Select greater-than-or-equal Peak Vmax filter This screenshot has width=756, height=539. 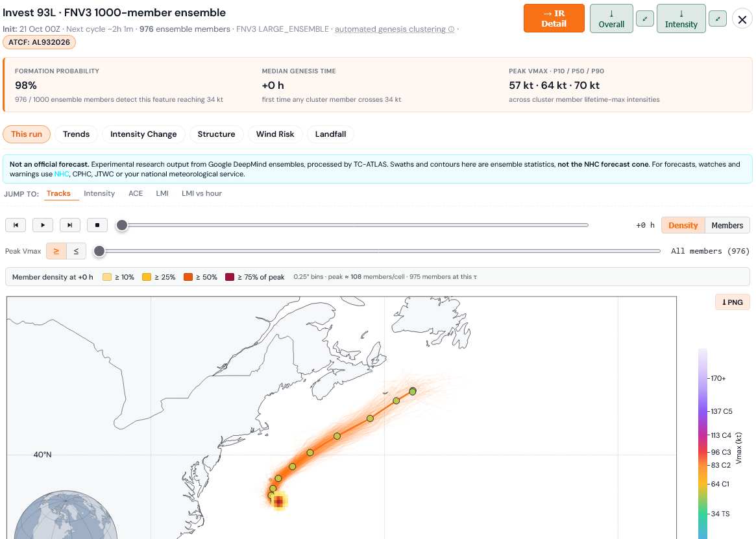point(56,251)
